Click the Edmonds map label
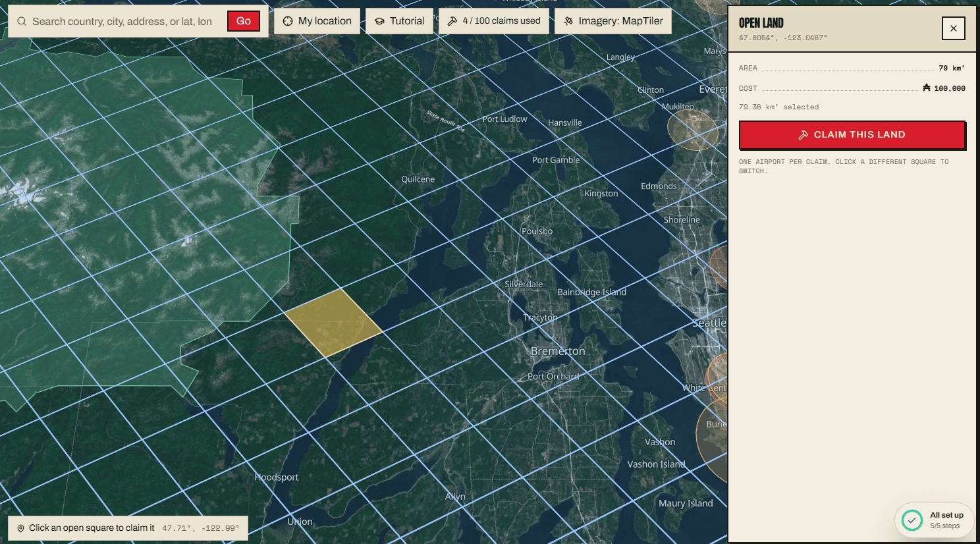The width and height of the screenshot is (980, 544). (x=659, y=186)
